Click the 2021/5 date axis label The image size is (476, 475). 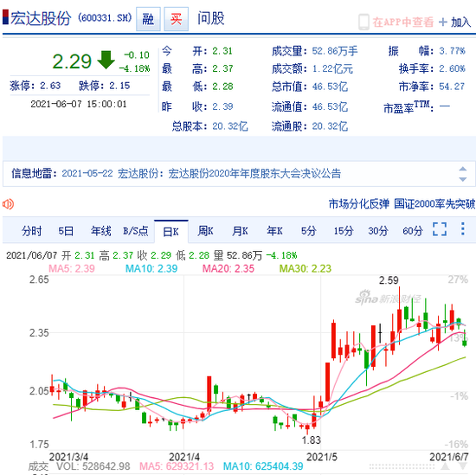(322, 457)
